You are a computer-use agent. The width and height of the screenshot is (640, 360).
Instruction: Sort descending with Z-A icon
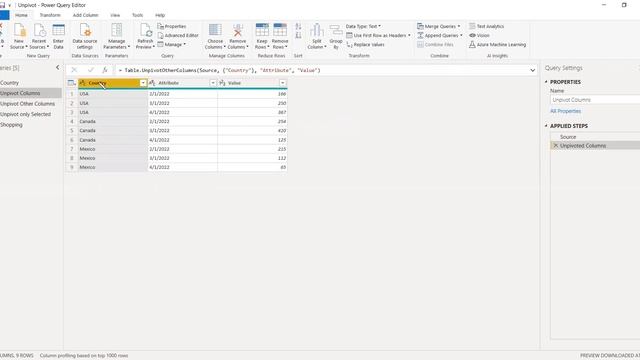point(298,36)
